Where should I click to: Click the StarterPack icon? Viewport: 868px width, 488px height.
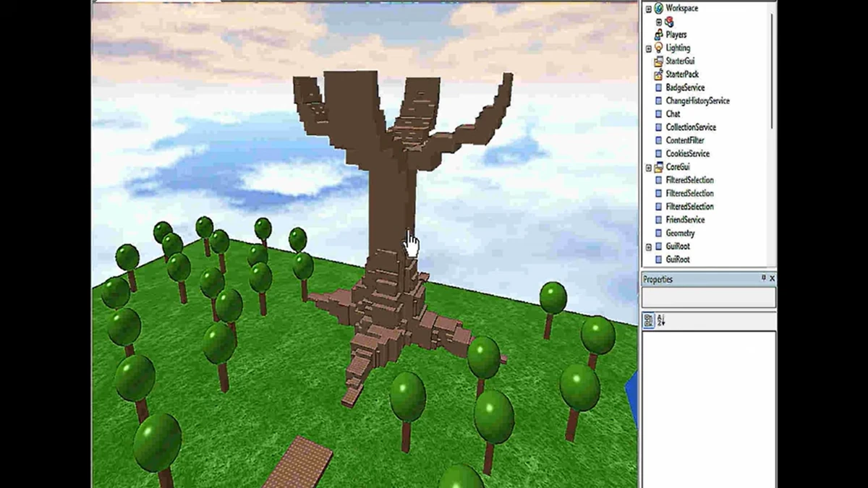click(658, 74)
